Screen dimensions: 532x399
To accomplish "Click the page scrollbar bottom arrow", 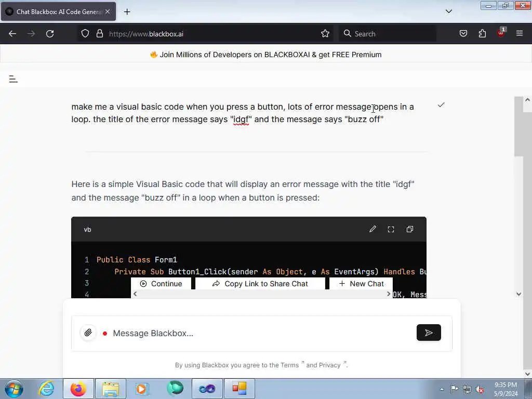I will (527, 374).
